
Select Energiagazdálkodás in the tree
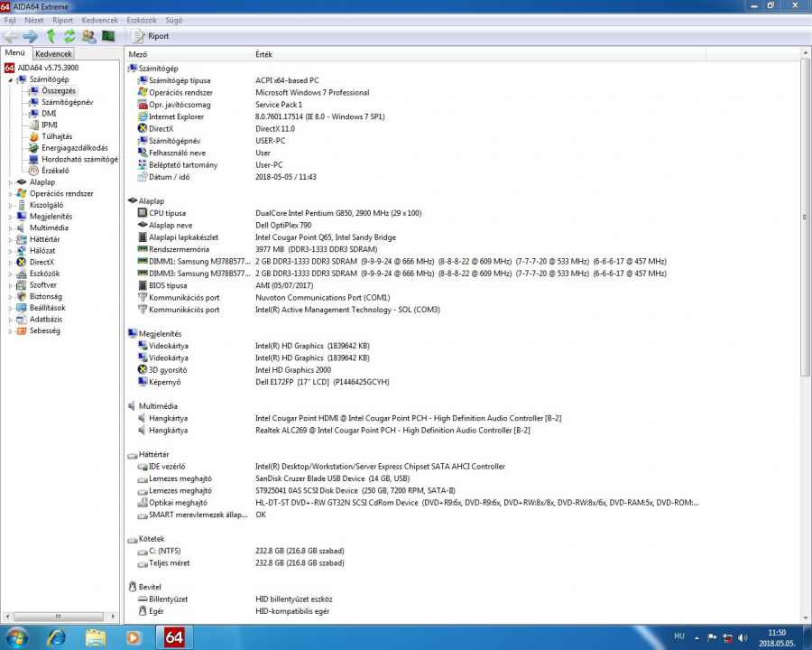[75, 148]
